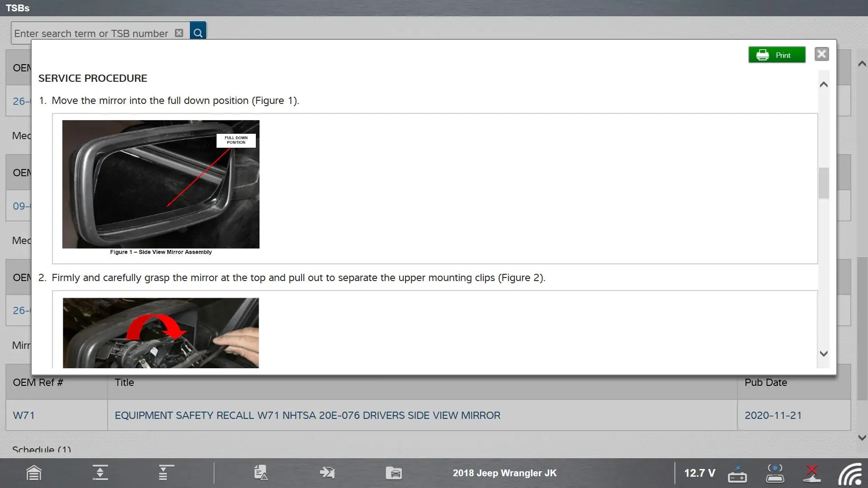This screenshot has width=868, height=488.
Task: Click the collapse-expand arrows toolbar icon
Action: (x=100, y=473)
